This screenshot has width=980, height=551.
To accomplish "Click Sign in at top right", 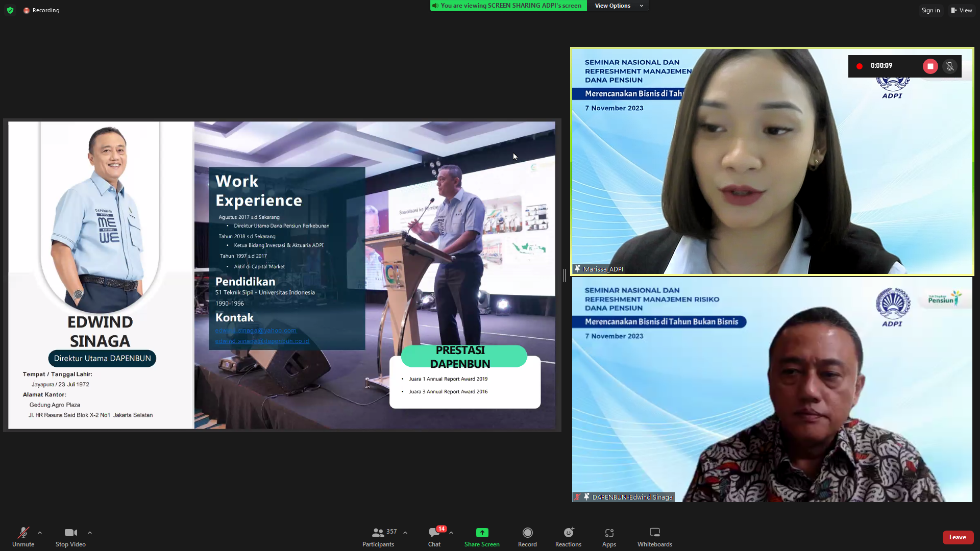I will pyautogui.click(x=930, y=10).
